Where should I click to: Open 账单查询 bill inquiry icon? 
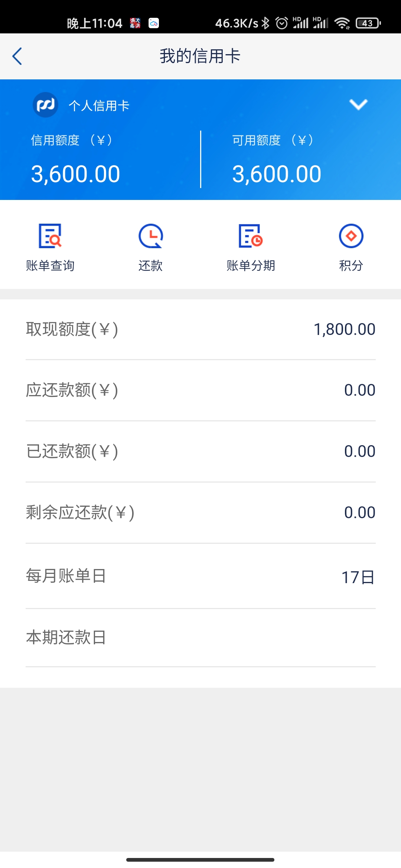50,236
